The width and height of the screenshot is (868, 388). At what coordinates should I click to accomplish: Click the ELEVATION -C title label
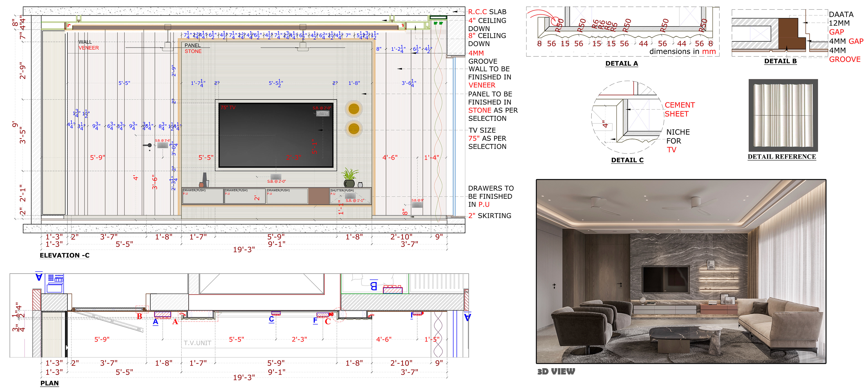[65, 255]
